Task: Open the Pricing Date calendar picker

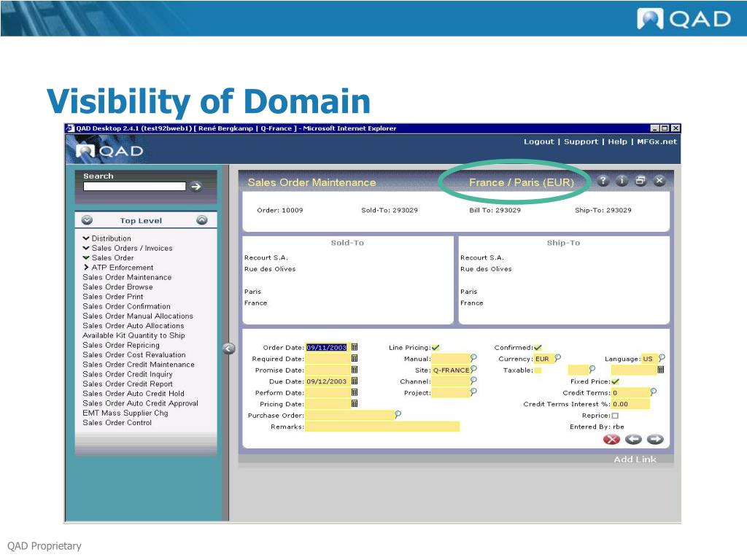Action: 355,403
